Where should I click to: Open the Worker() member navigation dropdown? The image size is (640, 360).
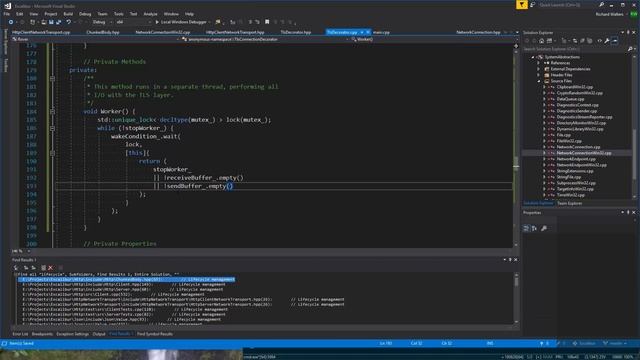point(432,40)
